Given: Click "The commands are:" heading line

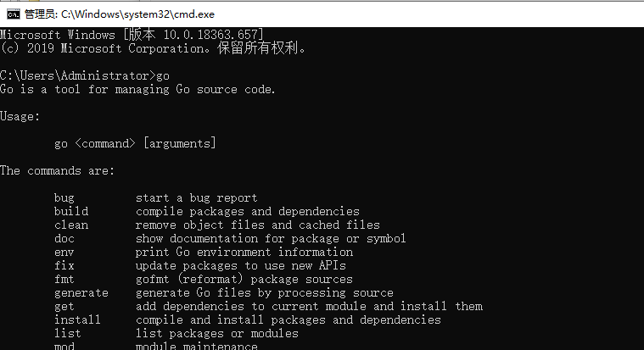Looking at the screenshot, I should click(x=57, y=170).
